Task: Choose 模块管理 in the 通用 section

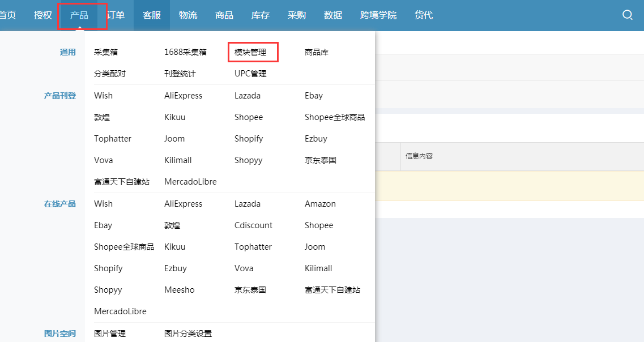Action: [250, 52]
